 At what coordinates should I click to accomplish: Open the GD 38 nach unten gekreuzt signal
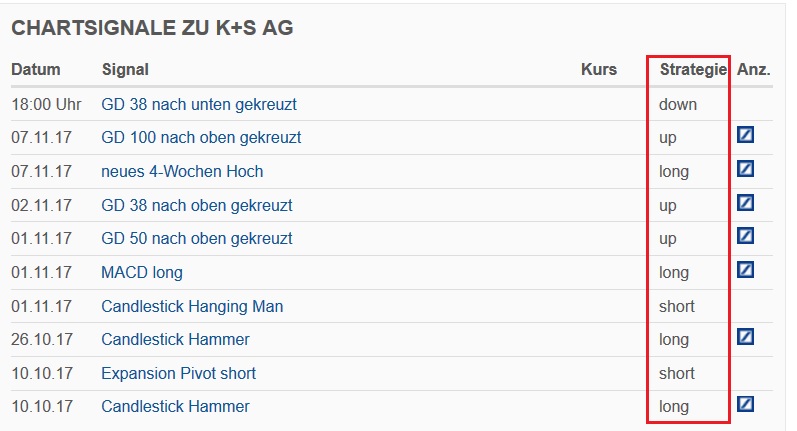pos(199,104)
